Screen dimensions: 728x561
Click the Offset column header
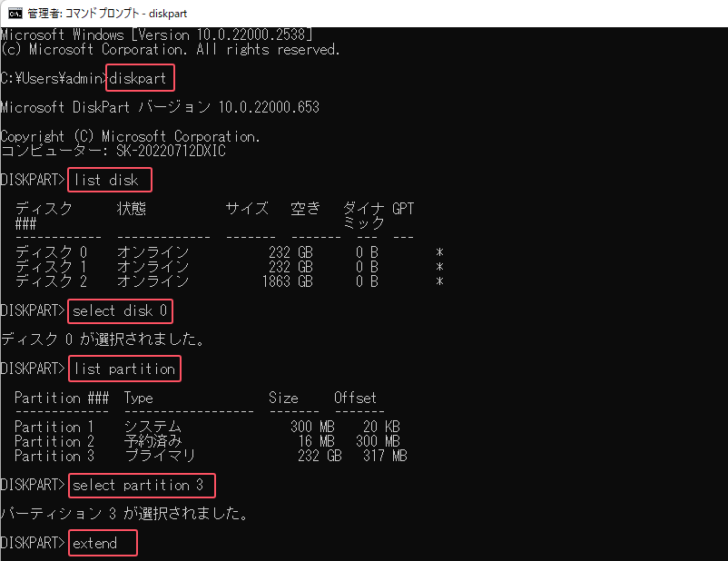pos(355,398)
